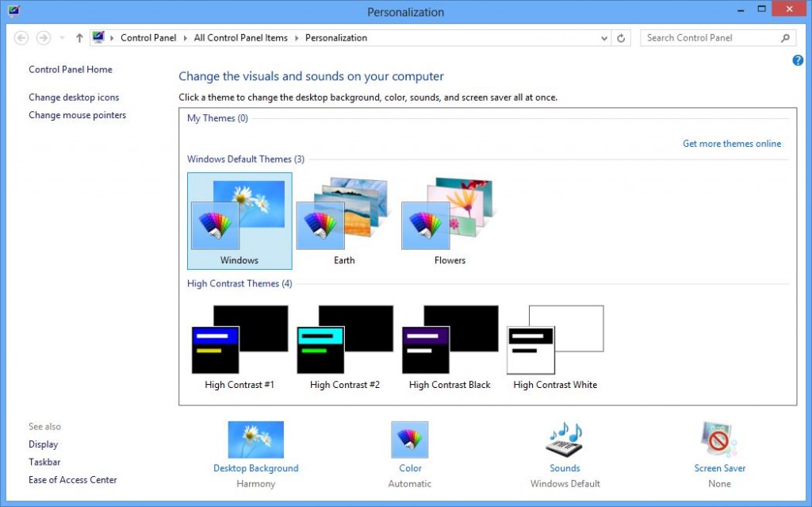Expand arrow after Control Panel breadcrumb
The height and width of the screenshot is (507, 812).
tap(186, 38)
